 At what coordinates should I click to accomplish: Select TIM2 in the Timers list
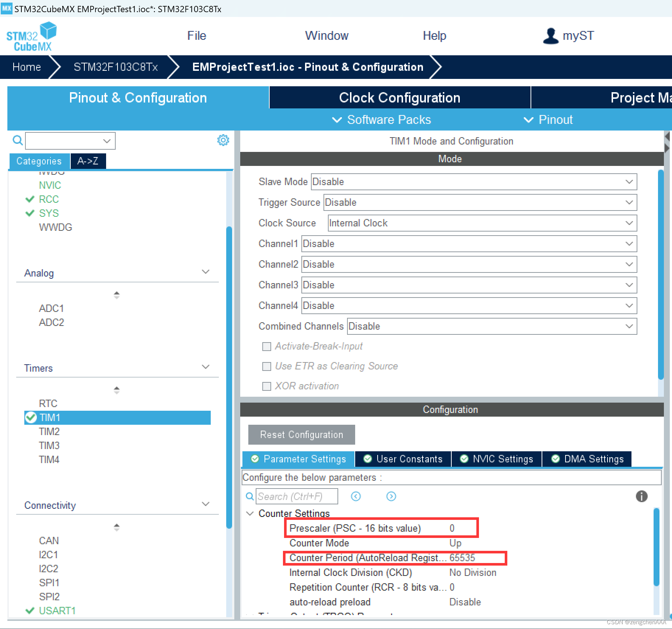click(x=49, y=431)
